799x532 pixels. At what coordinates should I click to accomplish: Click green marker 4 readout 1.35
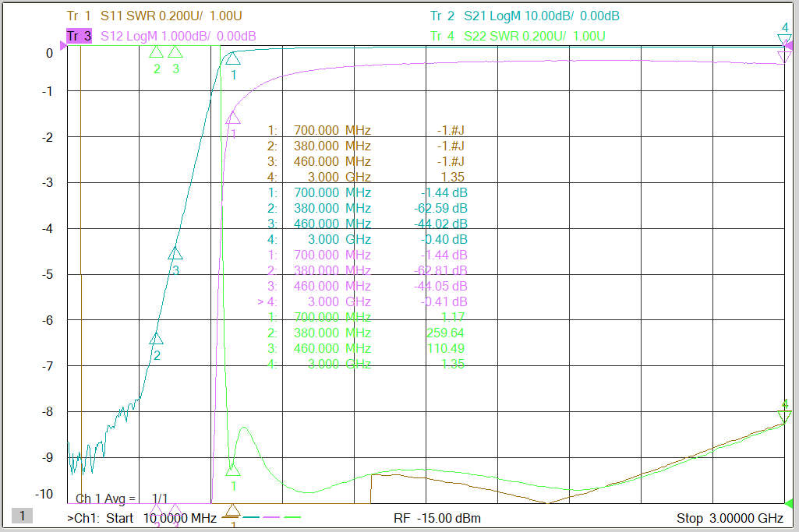453,364
